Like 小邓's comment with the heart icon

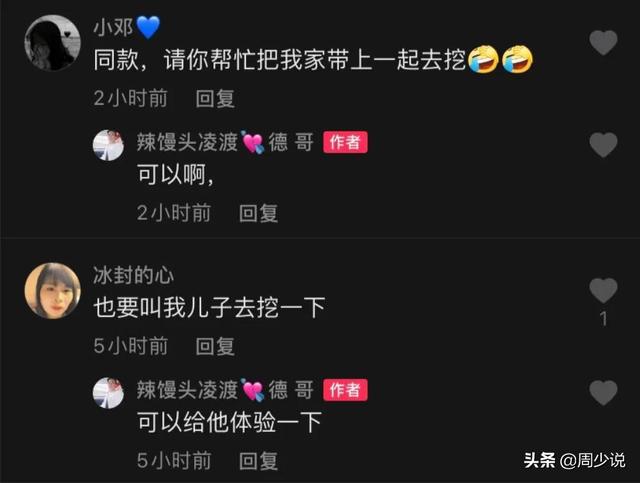[x=603, y=42]
